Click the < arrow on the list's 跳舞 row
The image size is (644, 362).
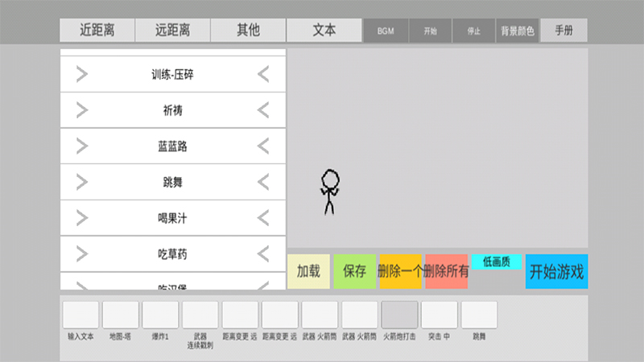coord(264,183)
